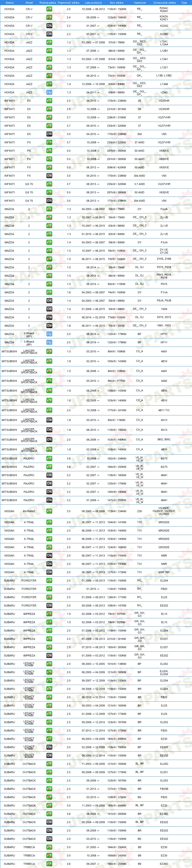
Task: Select the power cell 177kW / 241KM
Action: pos(117,410)
